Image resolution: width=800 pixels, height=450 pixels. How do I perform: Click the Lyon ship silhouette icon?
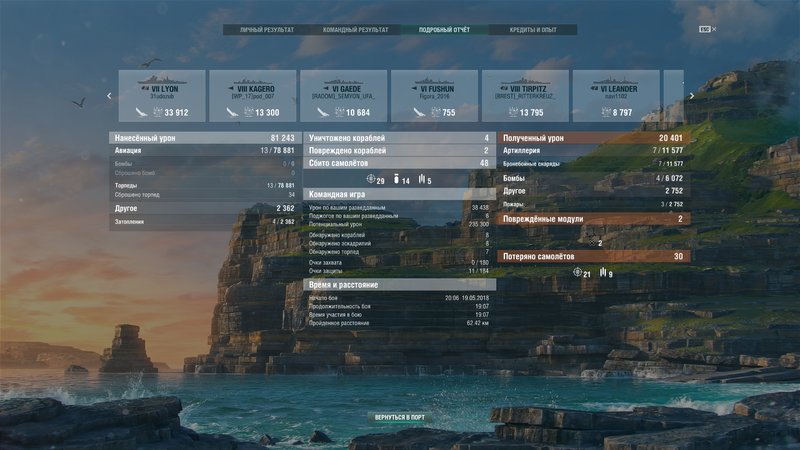coord(162,80)
